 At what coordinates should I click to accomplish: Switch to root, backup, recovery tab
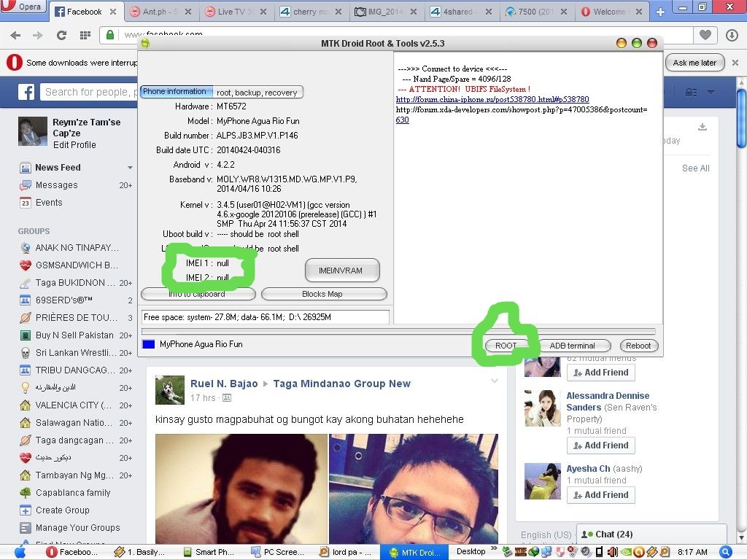pyautogui.click(x=257, y=93)
